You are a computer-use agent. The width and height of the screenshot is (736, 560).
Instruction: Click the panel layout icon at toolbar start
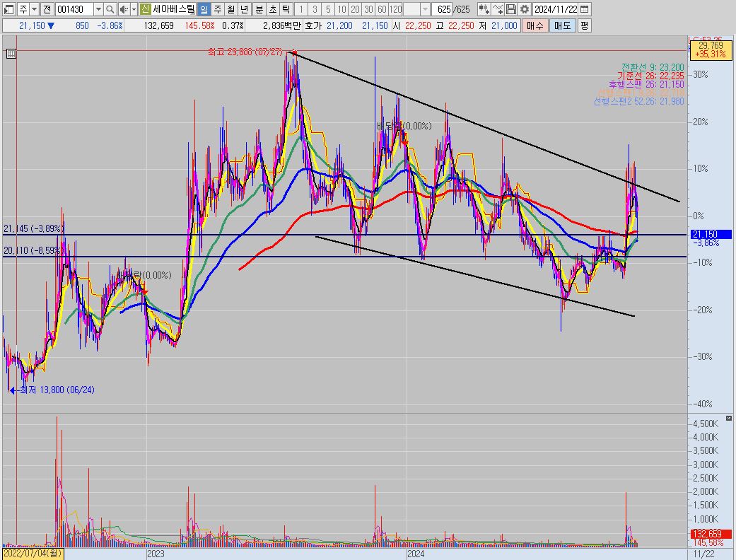[9, 9]
